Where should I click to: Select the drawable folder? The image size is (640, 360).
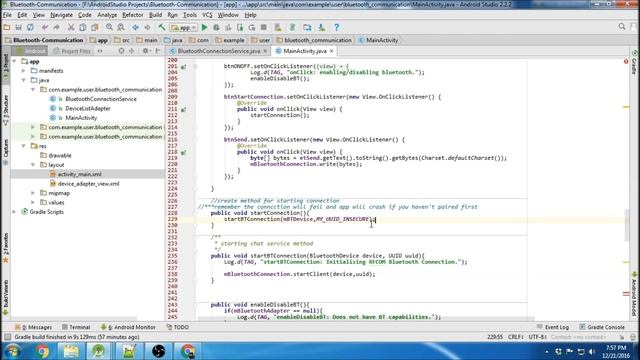pyautogui.click(x=60, y=155)
